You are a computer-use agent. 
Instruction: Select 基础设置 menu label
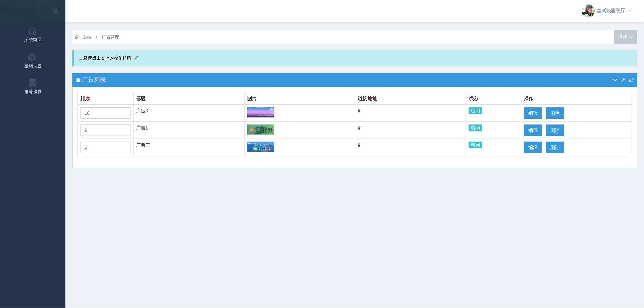pyautogui.click(x=33, y=66)
